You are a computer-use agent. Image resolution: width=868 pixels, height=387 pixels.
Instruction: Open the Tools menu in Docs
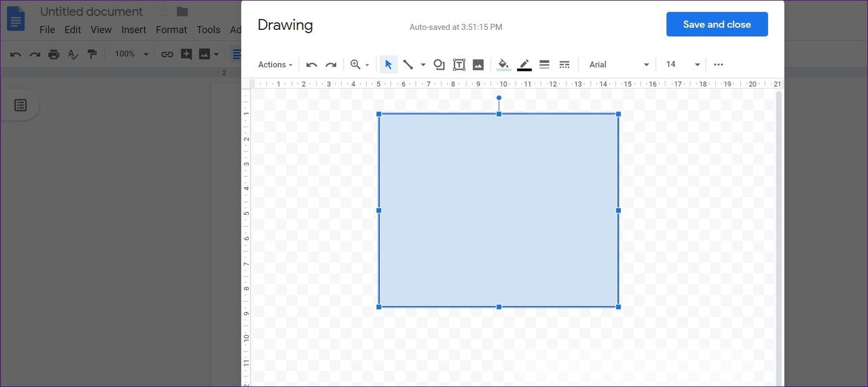coord(208,30)
